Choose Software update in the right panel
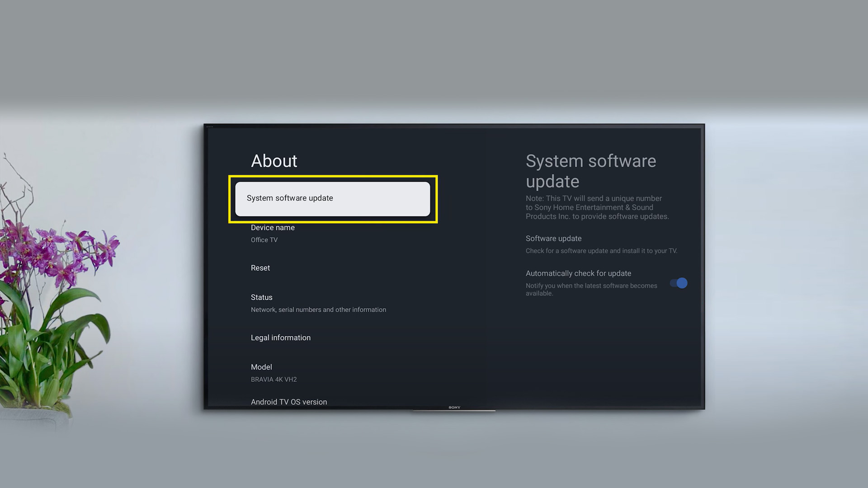The image size is (868, 488). (553, 239)
